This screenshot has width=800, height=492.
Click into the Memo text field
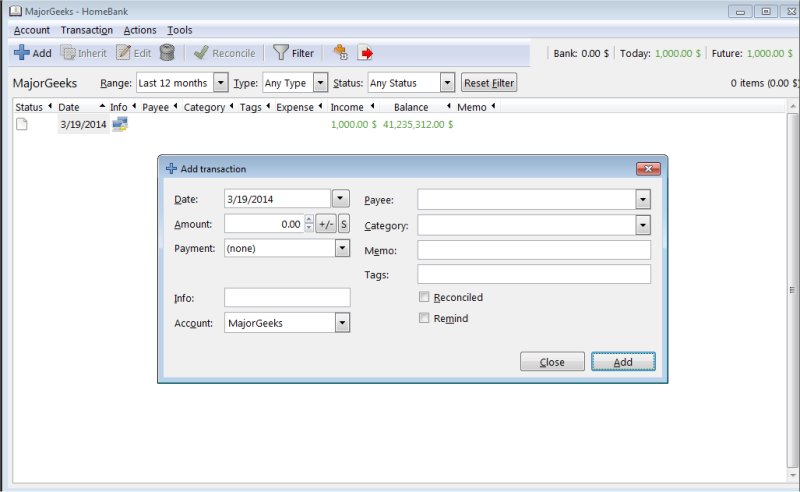[x=533, y=250]
